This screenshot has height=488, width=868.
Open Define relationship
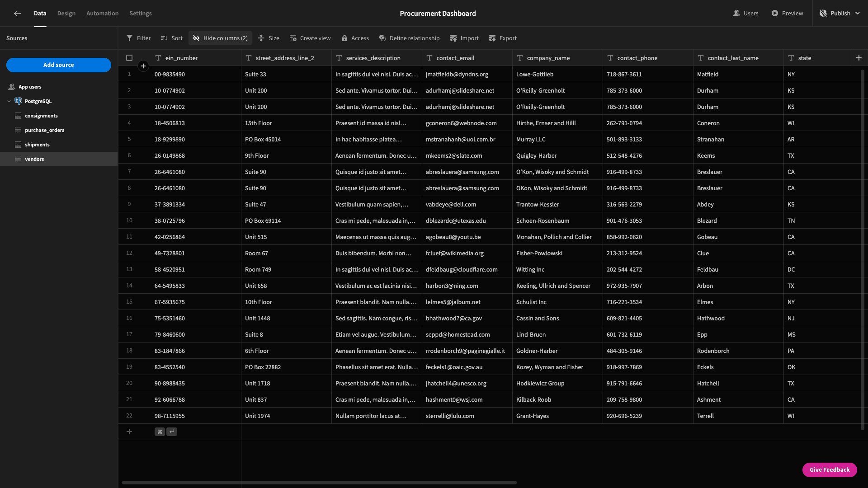click(409, 38)
